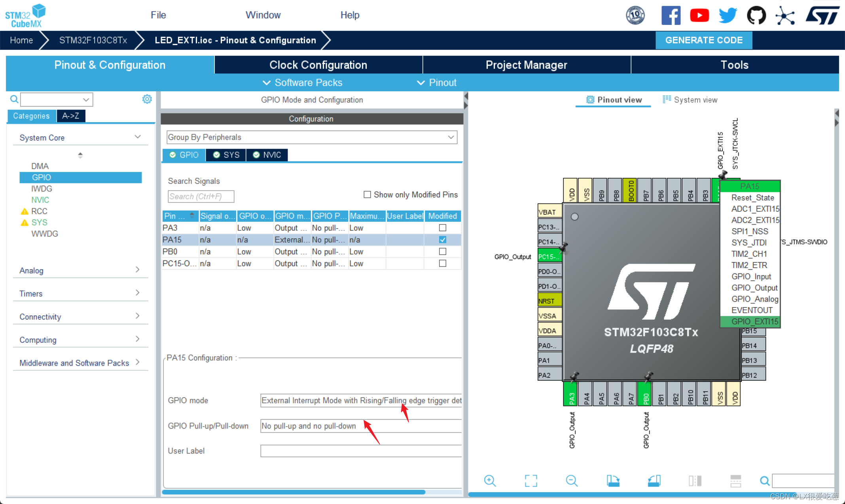Viewport: 845px width, 504px height.
Task: Click the ST logo at top right
Action: click(823, 15)
